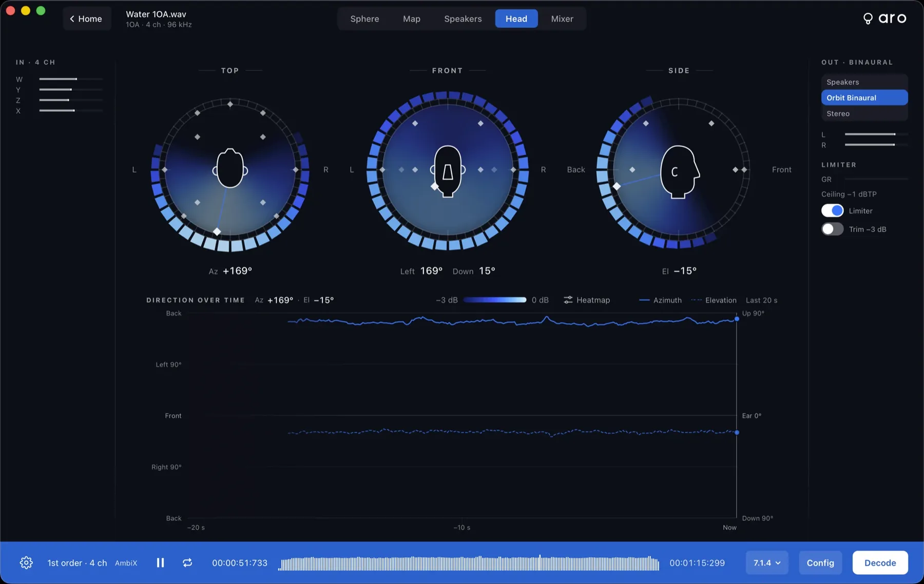Toggle the Limiter switch off
Image resolution: width=924 pixels, height=584 pixels.
pos(832,211)
